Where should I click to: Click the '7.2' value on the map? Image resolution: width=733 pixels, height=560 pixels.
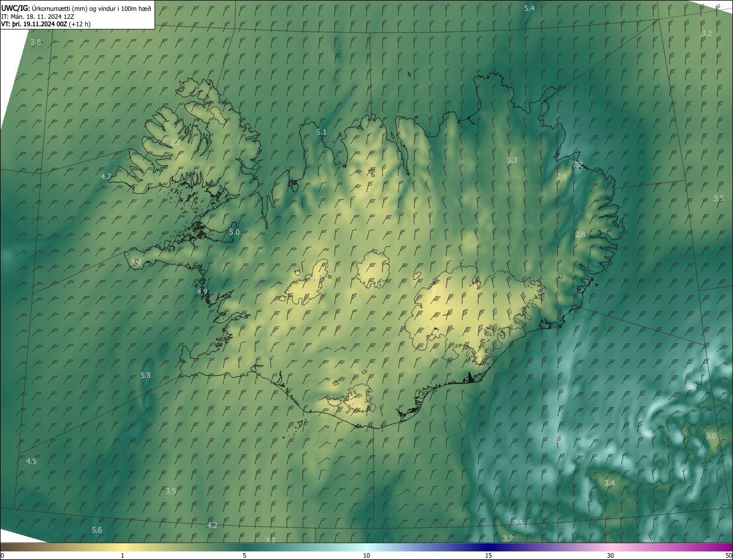pyautogui.click(x=578, y=165)
